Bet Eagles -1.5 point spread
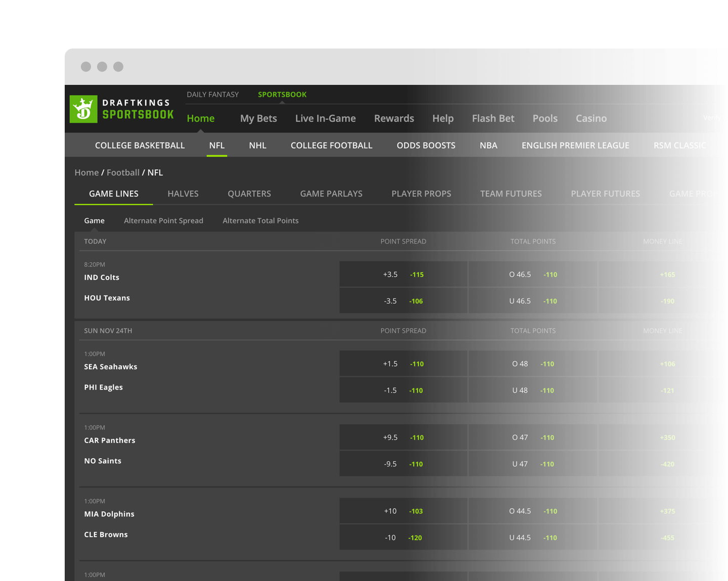The height and width of the screenshot is (581, 728). 403,390
